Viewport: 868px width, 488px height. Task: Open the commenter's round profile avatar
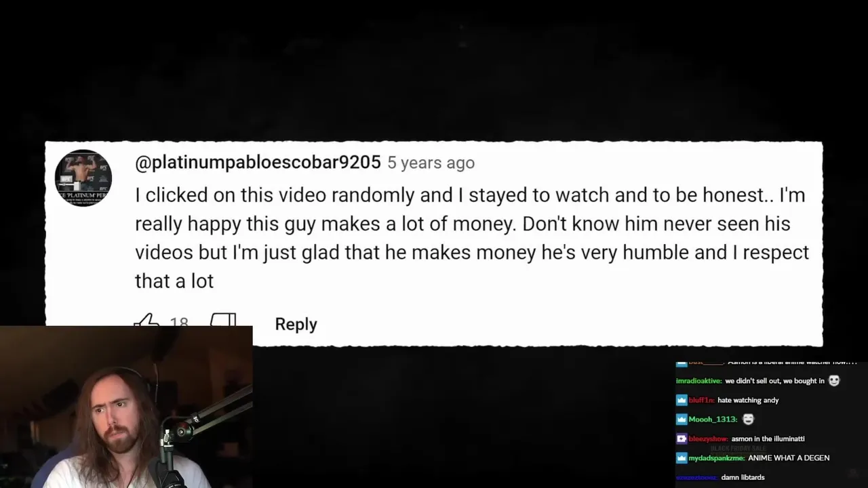[83, 178]
